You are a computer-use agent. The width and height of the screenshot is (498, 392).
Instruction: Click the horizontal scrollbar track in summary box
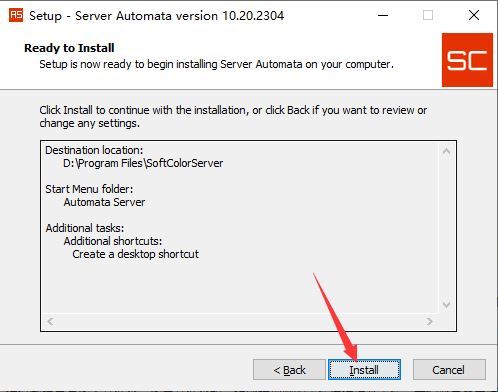(240, 321)
